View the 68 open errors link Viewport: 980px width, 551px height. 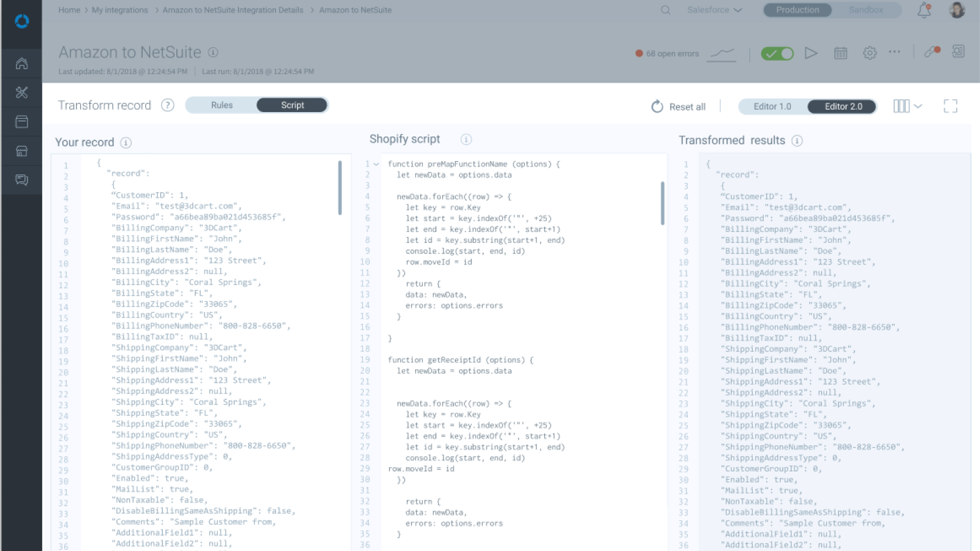[667, 54]
